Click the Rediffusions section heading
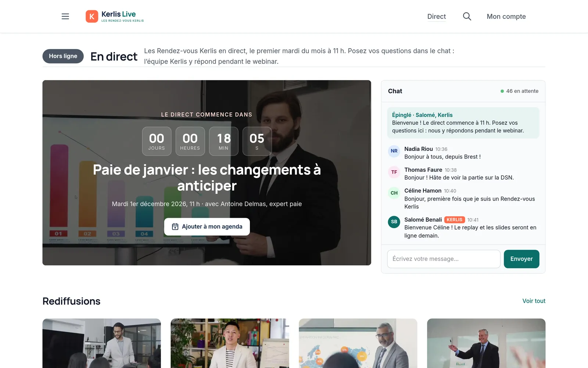Viewport: 588px width, 368px height. (71, 301)
